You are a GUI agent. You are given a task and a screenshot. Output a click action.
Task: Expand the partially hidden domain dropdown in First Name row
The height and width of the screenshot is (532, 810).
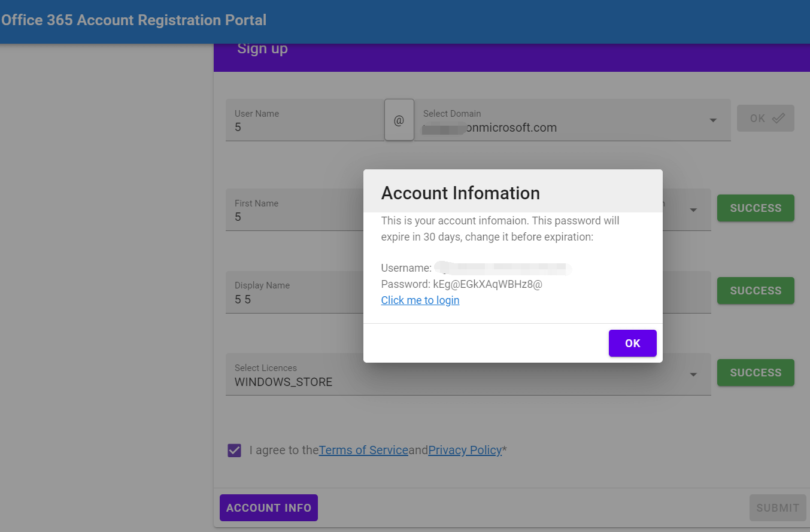(x=693, y=209)
